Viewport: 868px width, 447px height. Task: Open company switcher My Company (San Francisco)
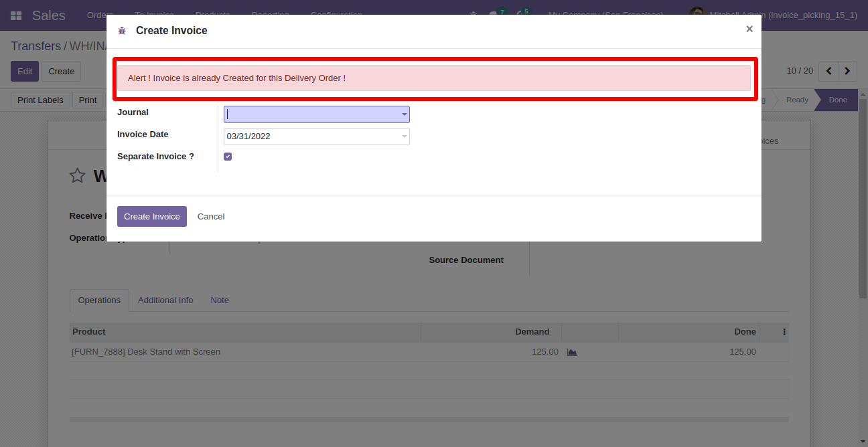pos(606,13)
